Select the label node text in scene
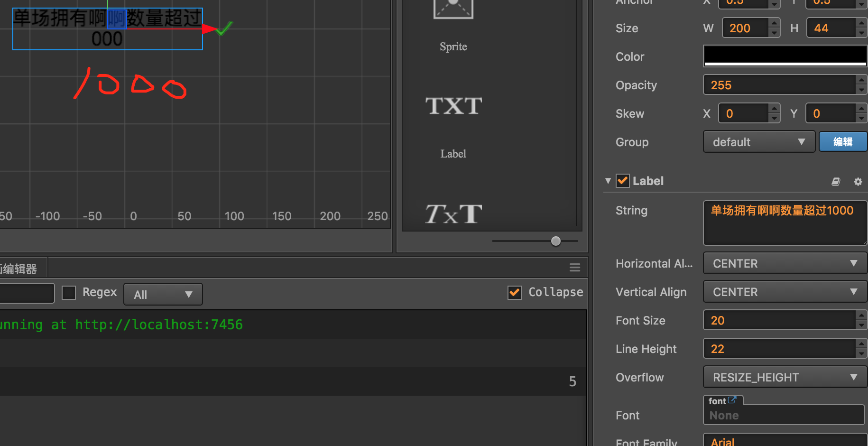 tap(108, 28)
